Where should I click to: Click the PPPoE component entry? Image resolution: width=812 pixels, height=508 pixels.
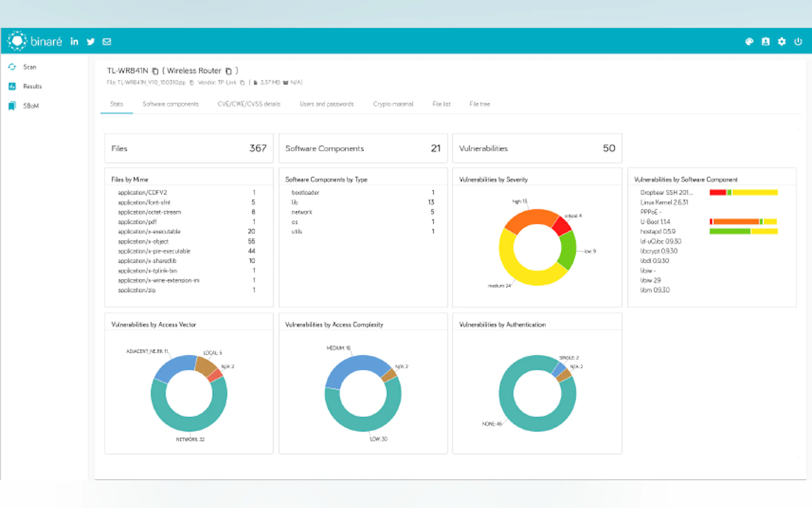click(x=651, y=212)
